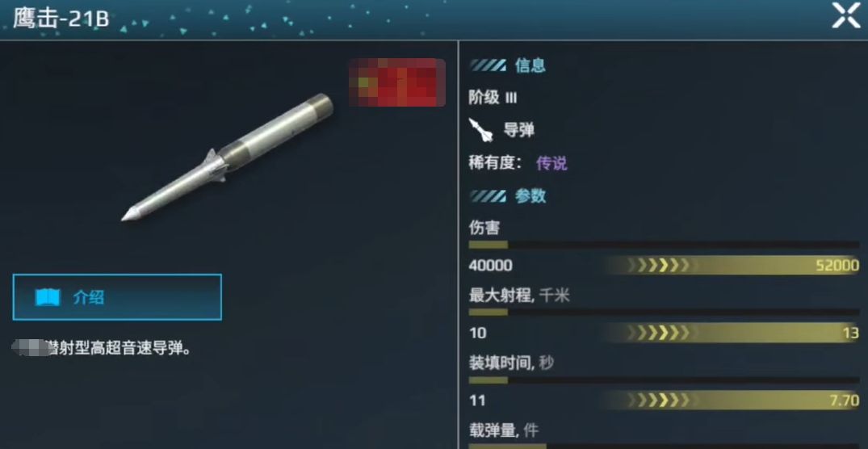Click the 传说 rarity label
868x449 pixels.
pyautogui.click(x=552, y=163)
